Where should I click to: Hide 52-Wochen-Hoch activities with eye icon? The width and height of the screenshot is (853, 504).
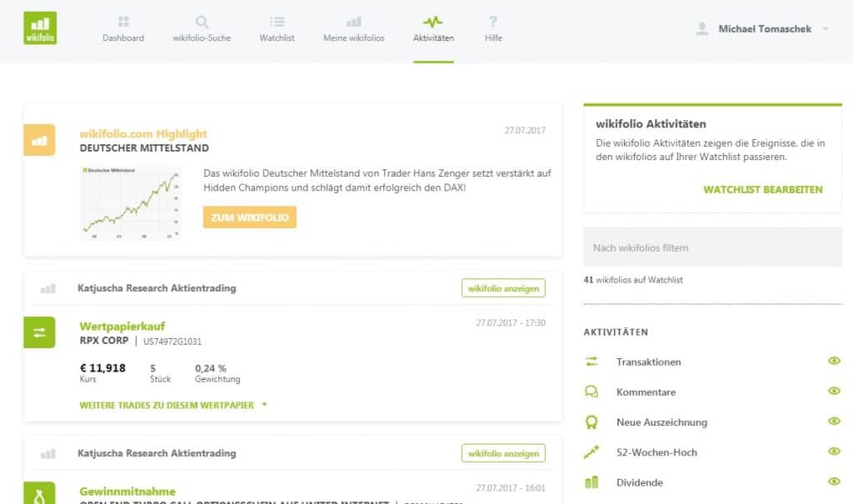tap(834, 452)
